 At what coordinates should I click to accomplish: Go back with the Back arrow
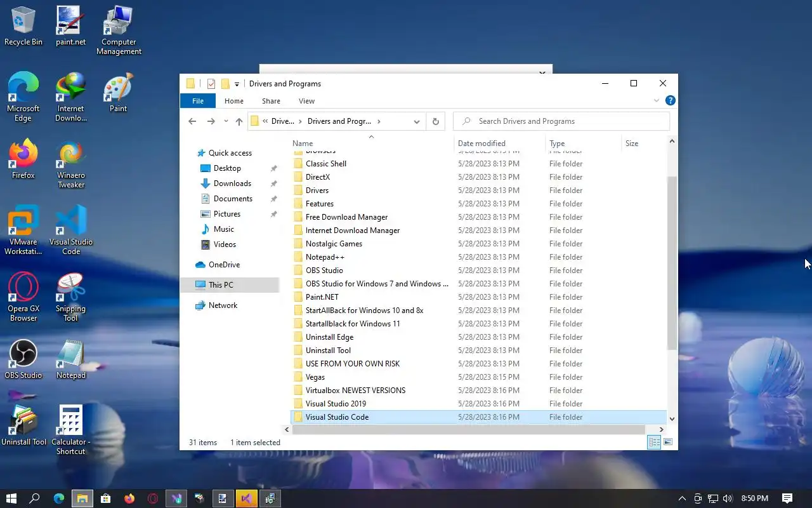tap(192, 121)
